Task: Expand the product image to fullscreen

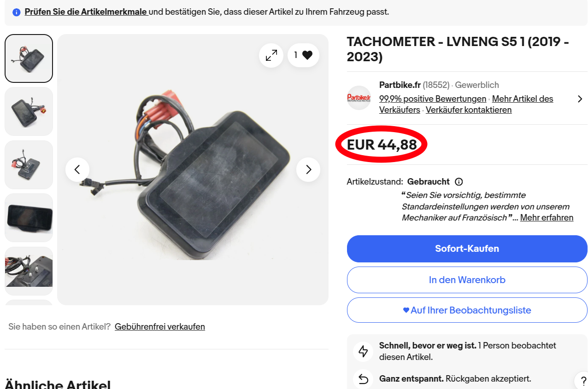Action: (x=271, y=56)
